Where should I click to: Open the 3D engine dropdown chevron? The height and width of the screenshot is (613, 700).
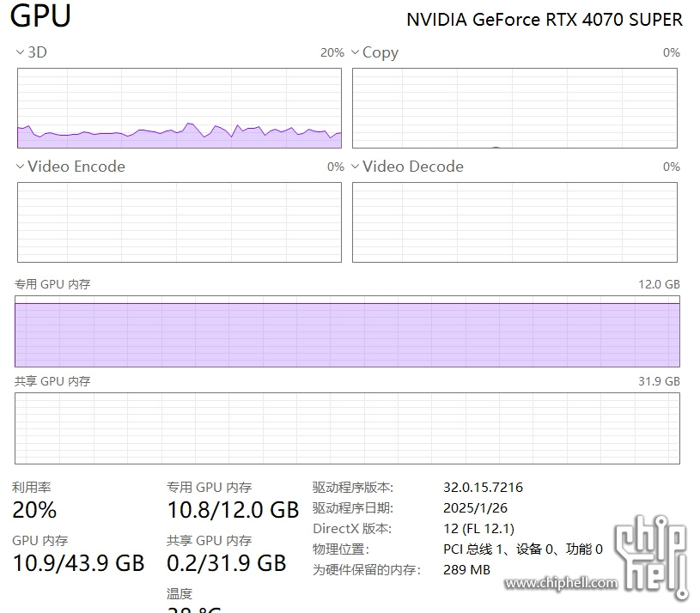(x=20, y=52)
